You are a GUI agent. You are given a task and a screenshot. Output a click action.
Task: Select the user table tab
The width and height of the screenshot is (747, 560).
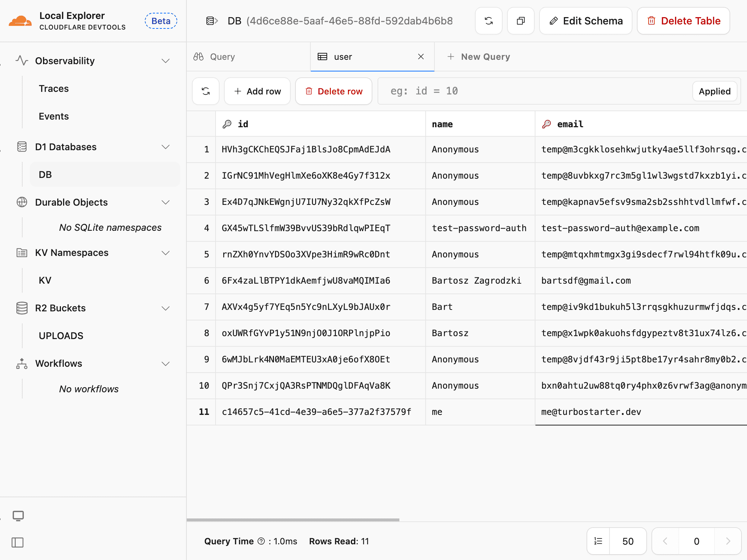(372, 57)
